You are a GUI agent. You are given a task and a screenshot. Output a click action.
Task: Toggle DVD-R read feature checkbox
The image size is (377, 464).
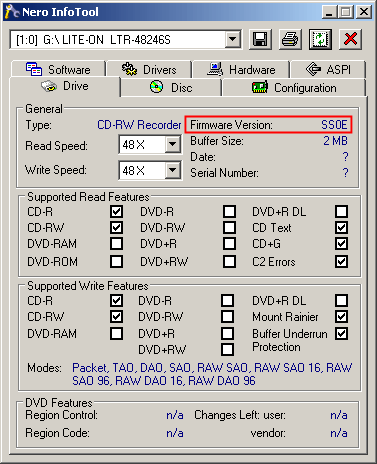tap(229, 211)
